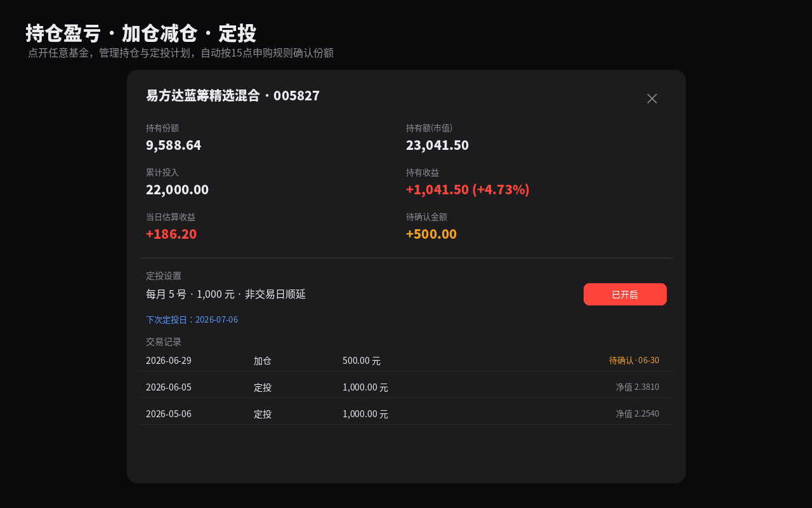
Task: Click the 当日估算收益 value +186.20
Action: [171, 234]
